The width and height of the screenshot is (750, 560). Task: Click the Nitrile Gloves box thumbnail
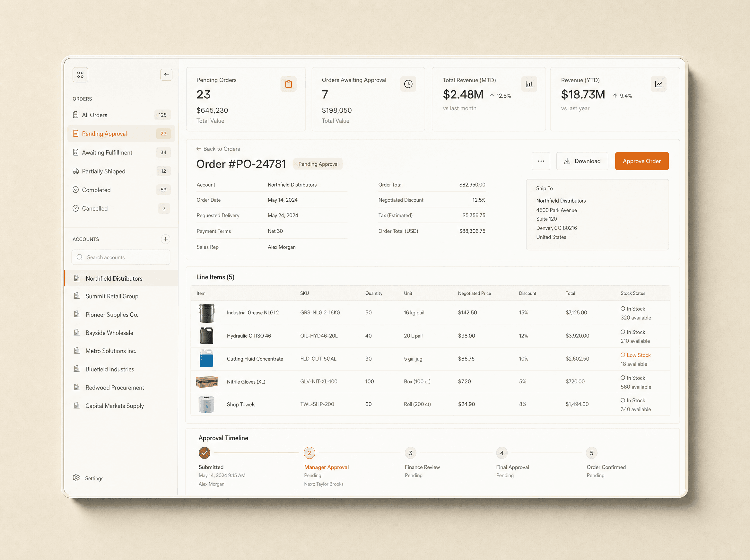(x=207, y=382)
